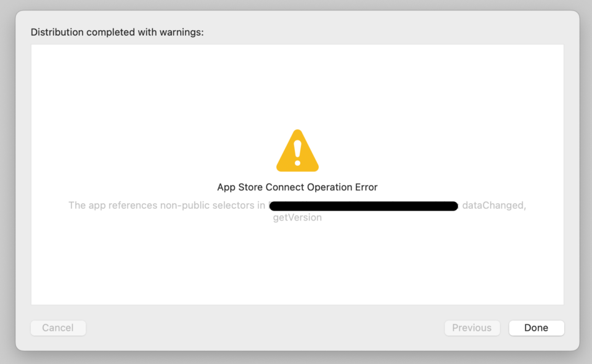Image resolution: width=592 pixels, height=364 pixels.
Task: Select the getVersion selector text
Action: 297,217
